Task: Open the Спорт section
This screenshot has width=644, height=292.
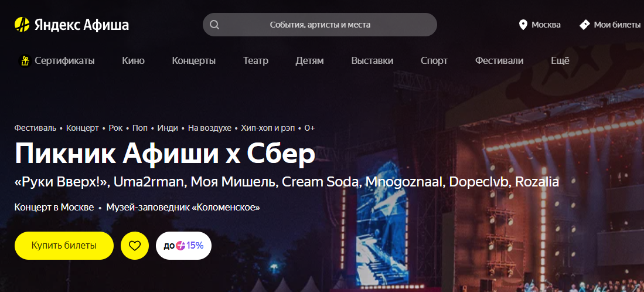Action: [434, 61]
